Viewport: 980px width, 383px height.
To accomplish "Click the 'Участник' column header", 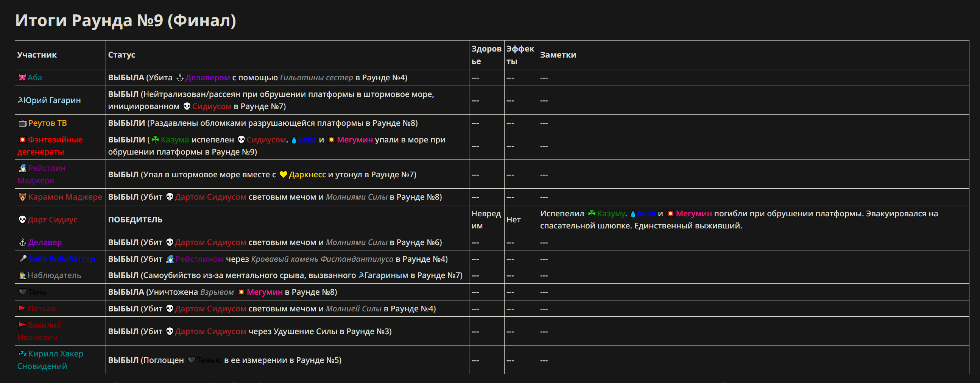I will [37, 55].
